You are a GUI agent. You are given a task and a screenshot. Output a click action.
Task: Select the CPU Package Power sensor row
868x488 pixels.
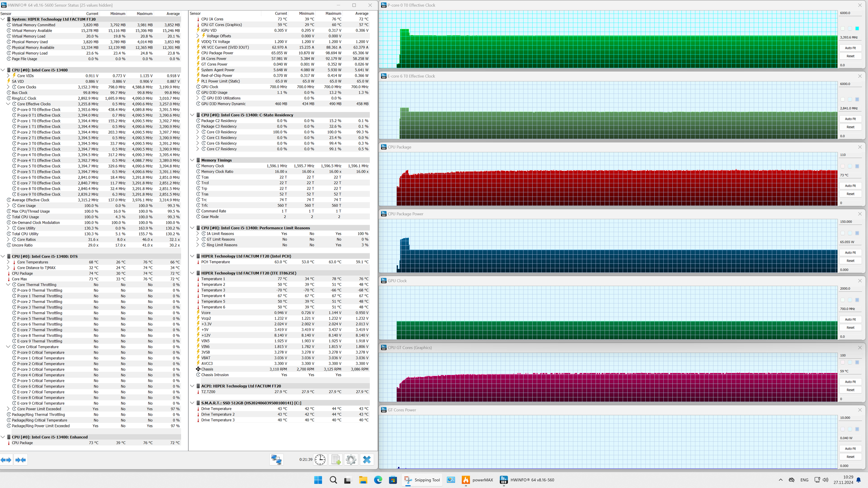[217, 53]
